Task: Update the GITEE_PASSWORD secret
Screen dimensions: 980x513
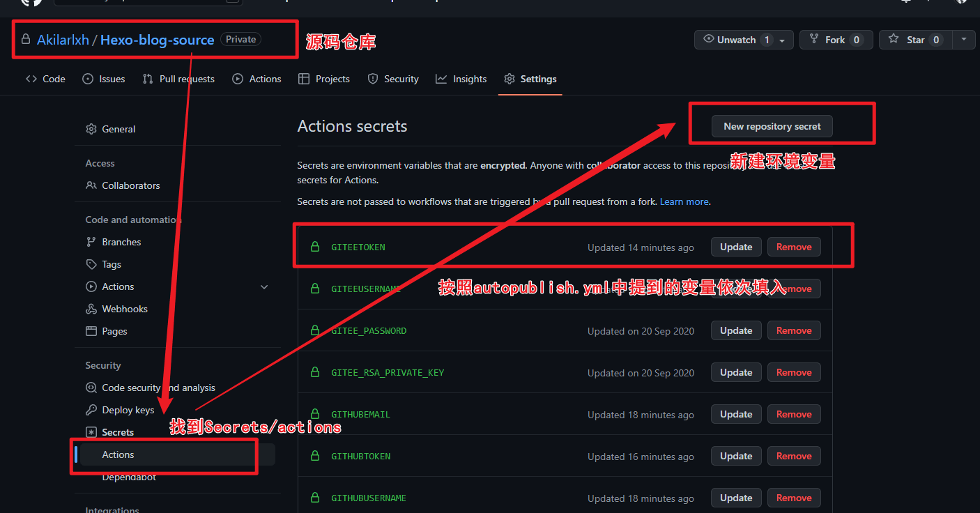Action: (736, 330)
